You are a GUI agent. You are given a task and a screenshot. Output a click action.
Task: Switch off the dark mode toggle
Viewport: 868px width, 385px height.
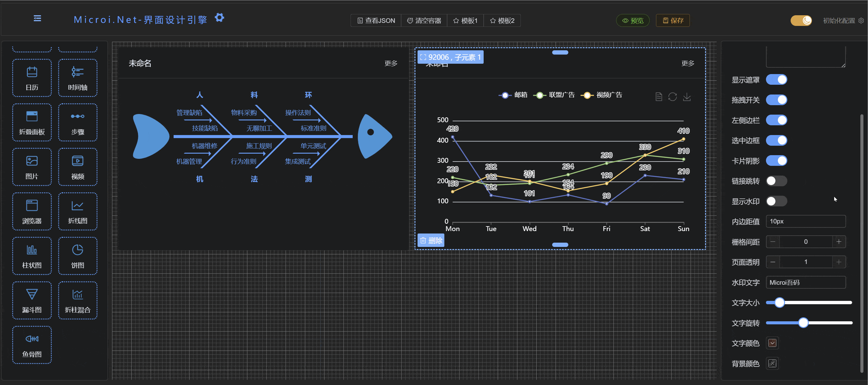tap(801, 20)
